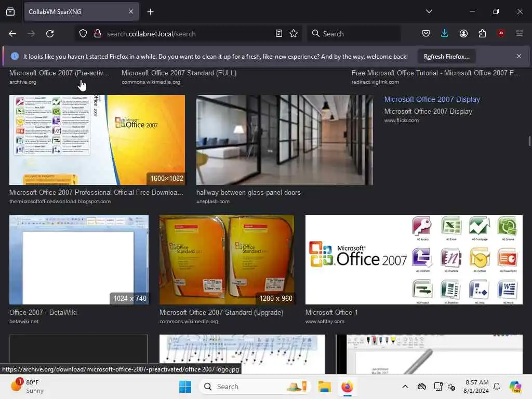This screenshot has width=532, height=399.
Task: Click the URL address bar
Action: (188, 34)
